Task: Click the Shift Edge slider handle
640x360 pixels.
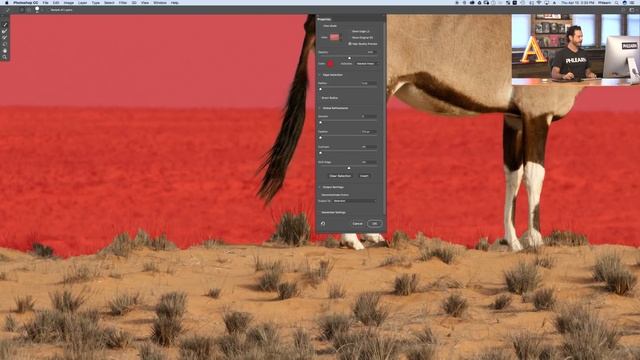Action: (349, 168)
